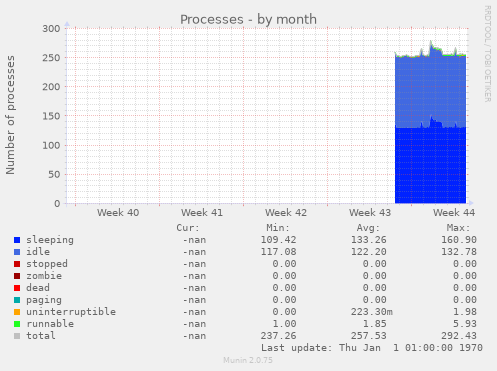Click the 'Week 43' x-axis label
The image size is (497, 371).
(x=370, y=213)
